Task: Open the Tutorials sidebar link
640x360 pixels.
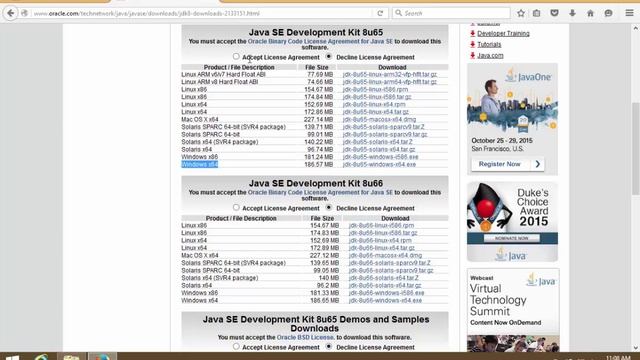Action: (489, 44)
